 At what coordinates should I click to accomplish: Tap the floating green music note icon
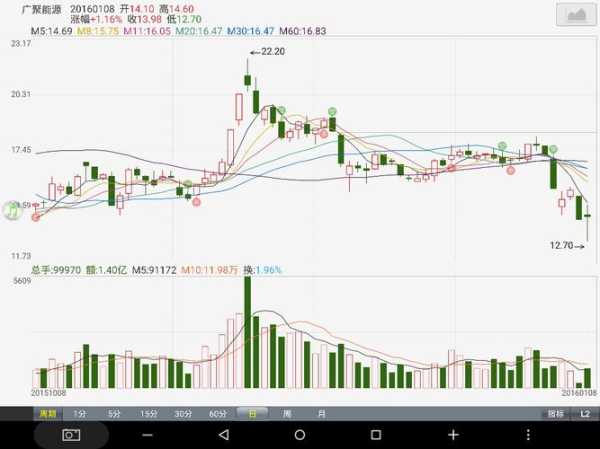pyautogui.click(x=12, y=211)
